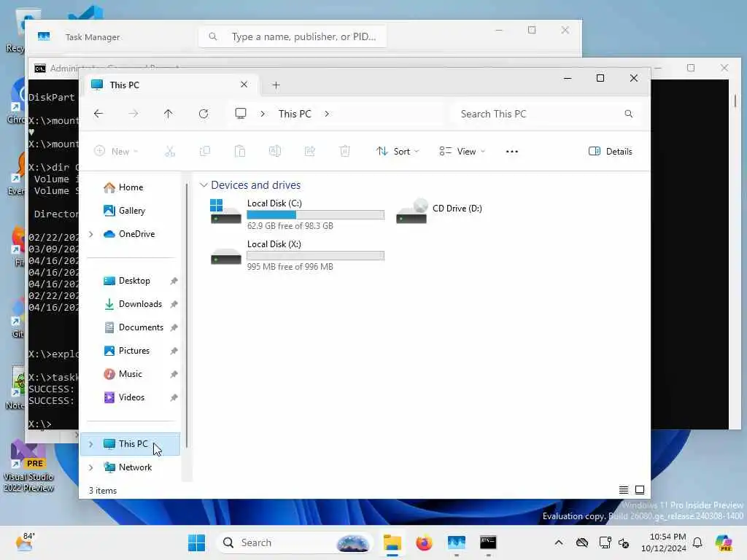Click the Local Disk (X:) usage bar

tap(315, 256)
